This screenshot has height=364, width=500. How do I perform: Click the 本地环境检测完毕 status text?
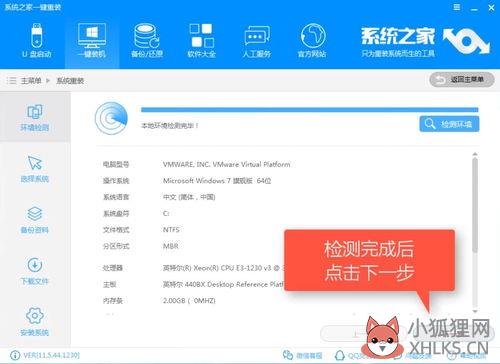[x=170, y=126]
